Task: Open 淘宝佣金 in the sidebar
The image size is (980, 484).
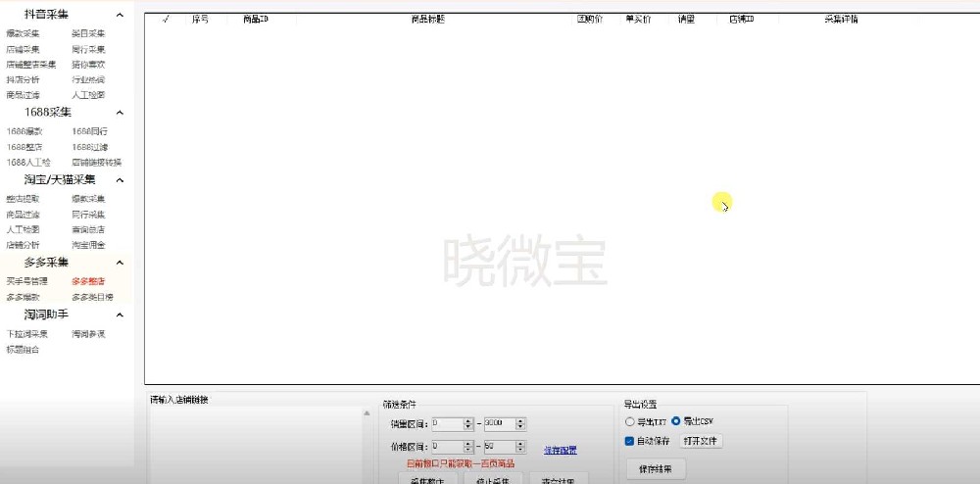Action: pos(89,246)
